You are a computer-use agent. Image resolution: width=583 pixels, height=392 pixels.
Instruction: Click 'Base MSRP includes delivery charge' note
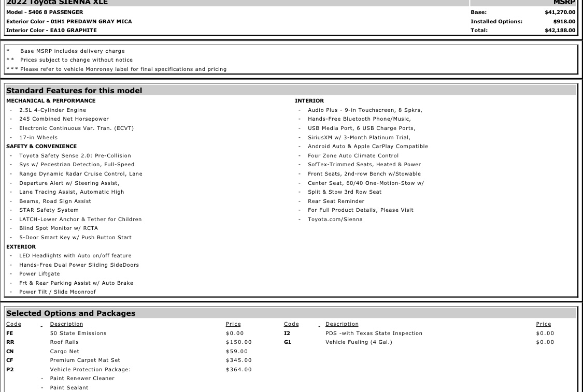pos(73,51)
